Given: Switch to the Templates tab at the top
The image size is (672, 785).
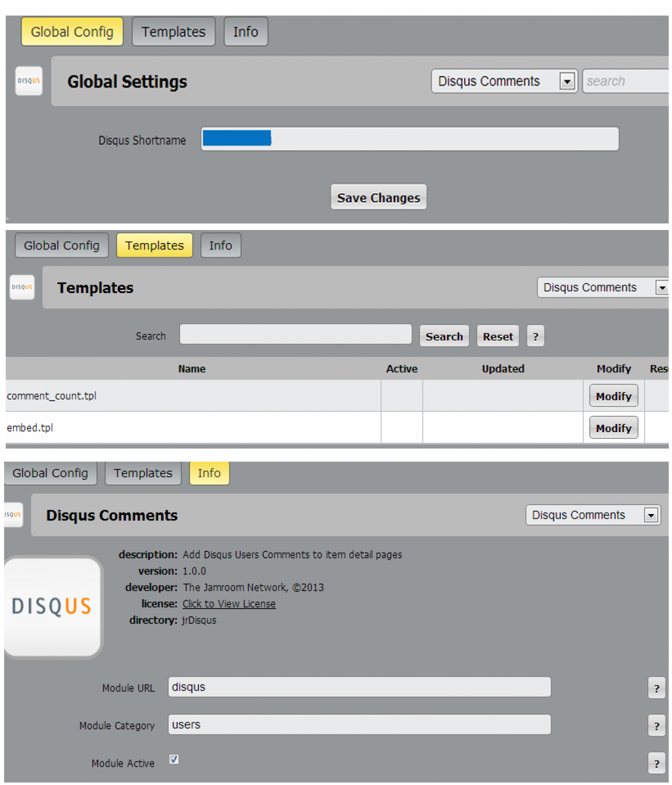Looking at the screenshot, I should click(x=173, y=32).
